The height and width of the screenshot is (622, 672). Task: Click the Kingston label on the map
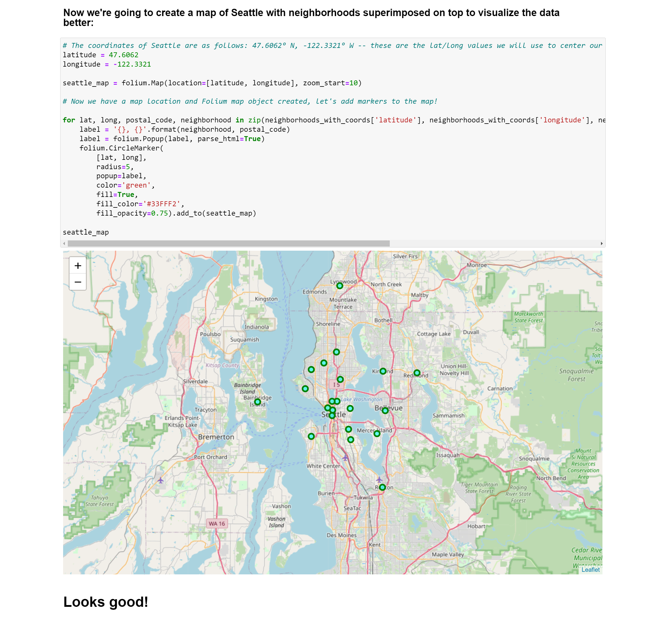(266, 299)
